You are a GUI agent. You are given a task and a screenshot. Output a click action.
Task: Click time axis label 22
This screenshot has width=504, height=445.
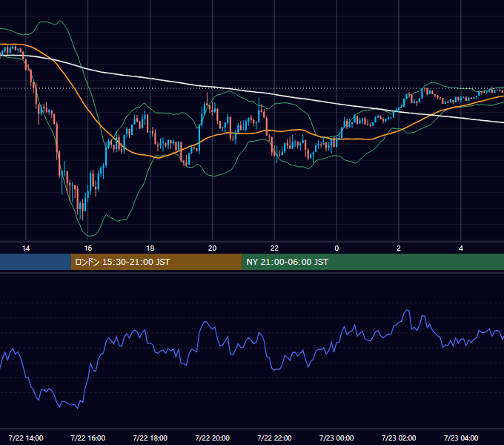coord(274,248)
